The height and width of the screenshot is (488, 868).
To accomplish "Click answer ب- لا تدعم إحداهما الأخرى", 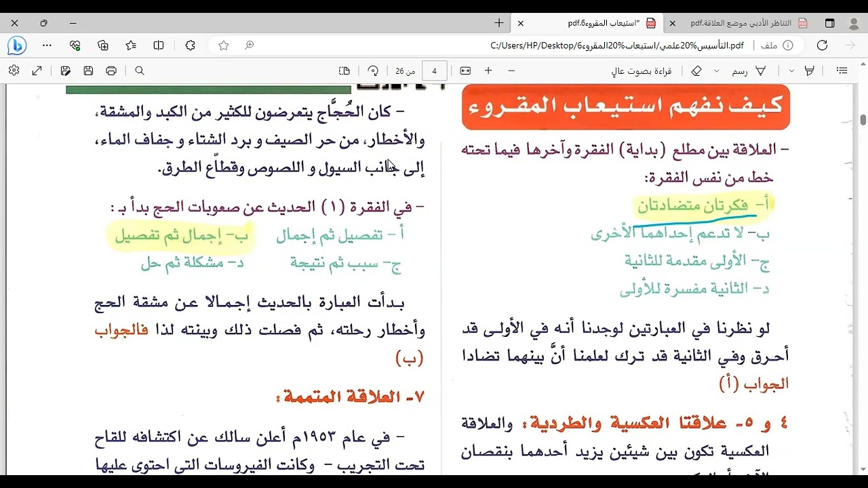I will [x=680, y=233].
